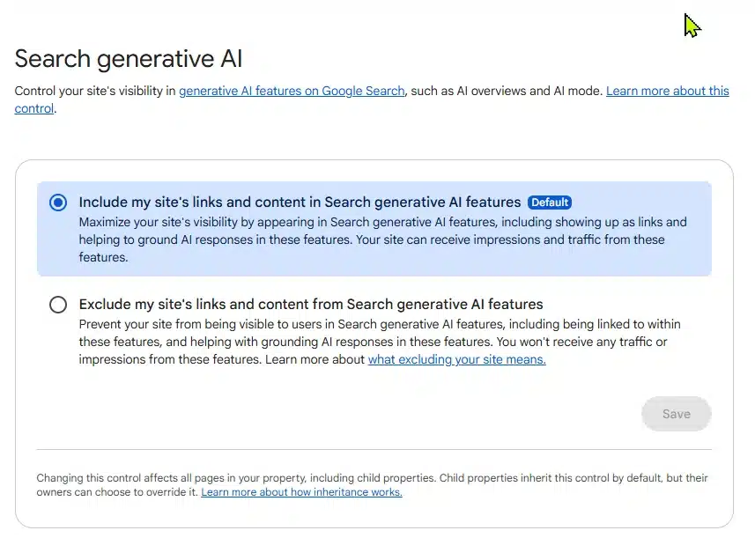Click the Save button
Viewport: 755px width, 560px height.
tap(676, 414)
